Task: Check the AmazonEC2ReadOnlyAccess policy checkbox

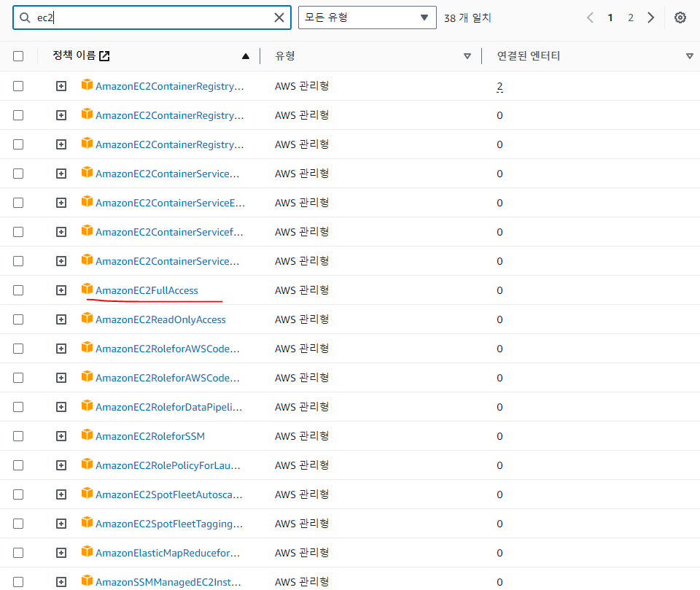Action: point(18,319)
